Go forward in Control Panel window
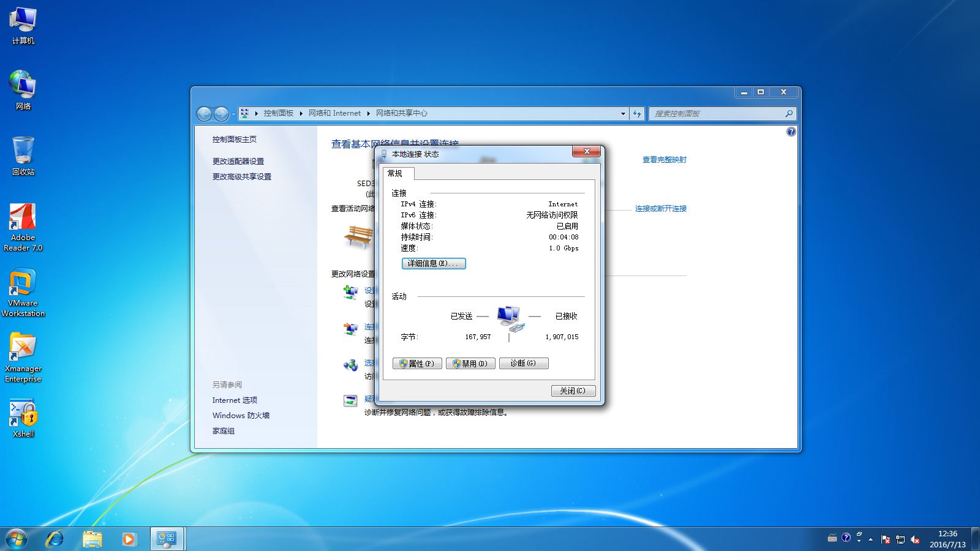The image size is (980, 551). pos(221,113)
